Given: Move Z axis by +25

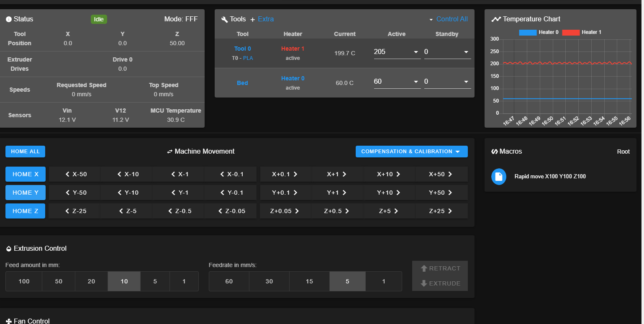Looking at the screenshot, I should 441,211.
